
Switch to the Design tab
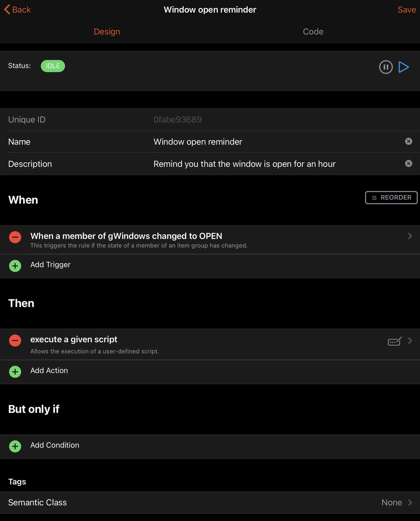pyautogui.click(x=107, y=32)
